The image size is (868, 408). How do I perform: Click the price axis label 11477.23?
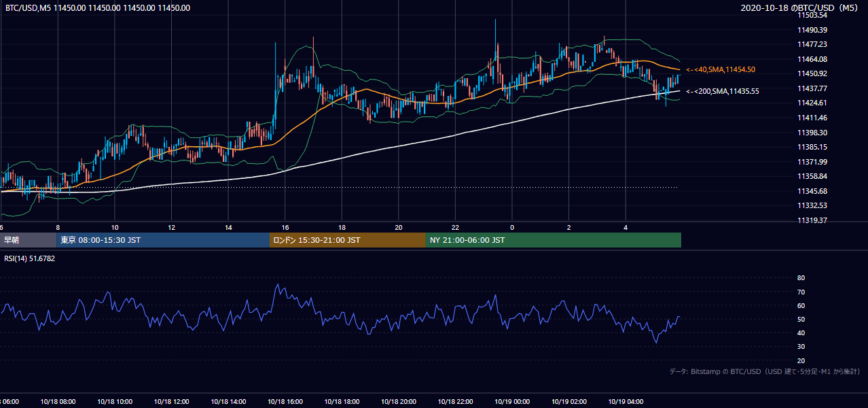812,44
